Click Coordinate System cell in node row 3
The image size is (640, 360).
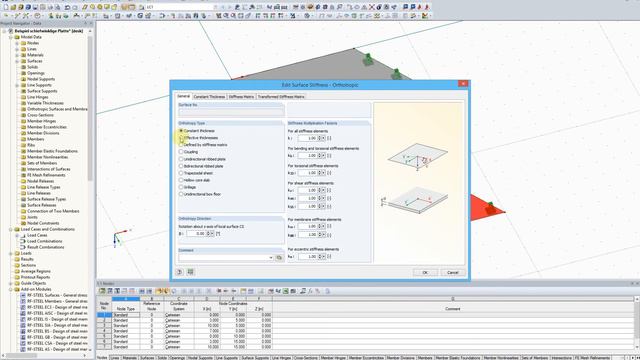(x=178, y=326)
